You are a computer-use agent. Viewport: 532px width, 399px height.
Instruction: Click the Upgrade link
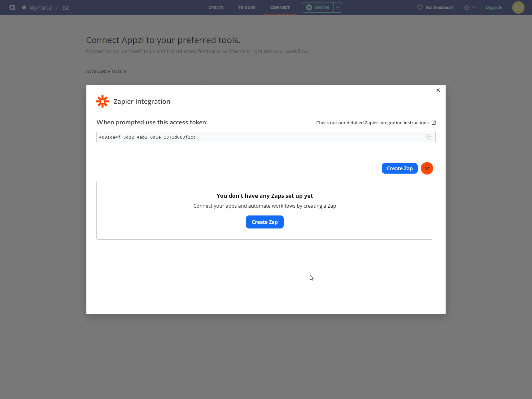click(494, 7)
